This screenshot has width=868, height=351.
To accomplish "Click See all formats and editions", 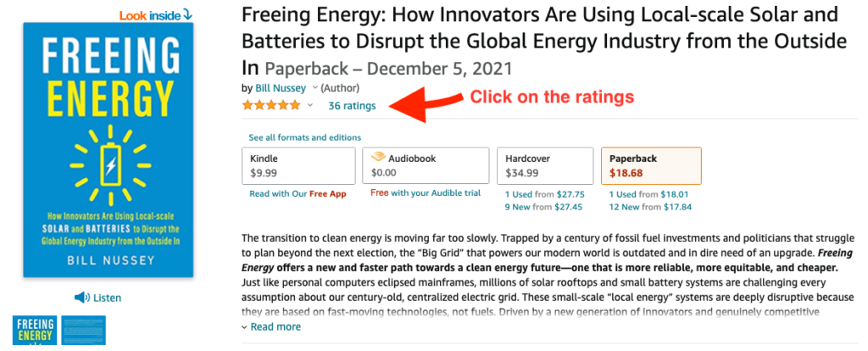I will (304, 137).
